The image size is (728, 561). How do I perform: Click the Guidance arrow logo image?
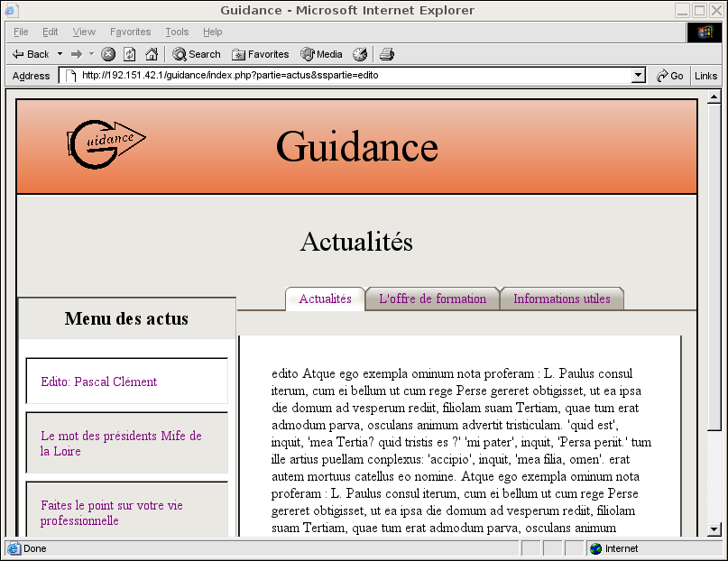point(106,144)
